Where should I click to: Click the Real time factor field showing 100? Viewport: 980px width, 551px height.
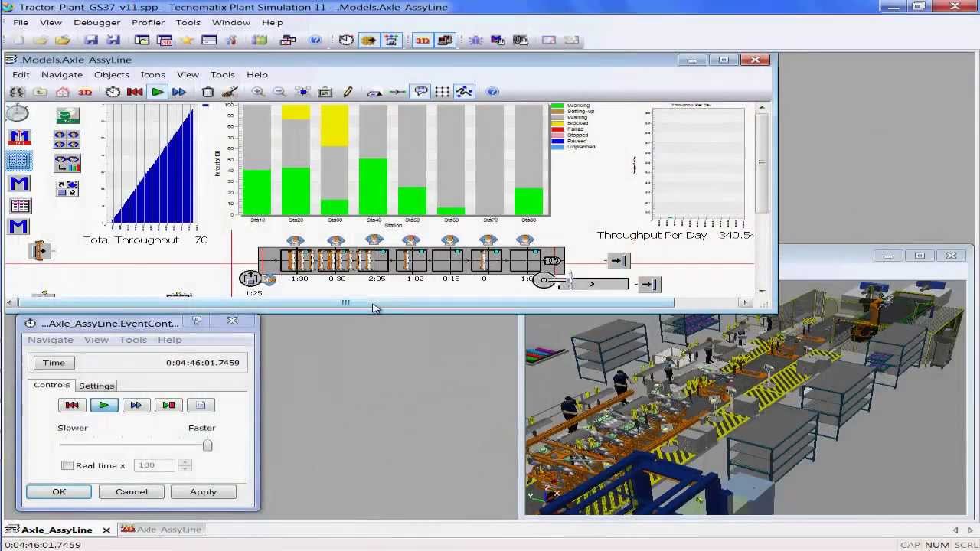click(155, 465)
